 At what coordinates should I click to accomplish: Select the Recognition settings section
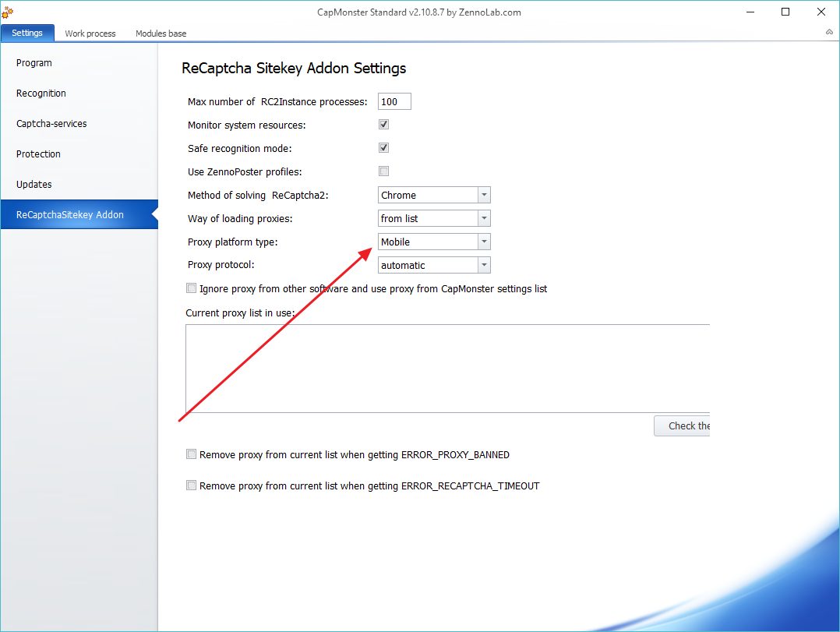tap(79, 94)
